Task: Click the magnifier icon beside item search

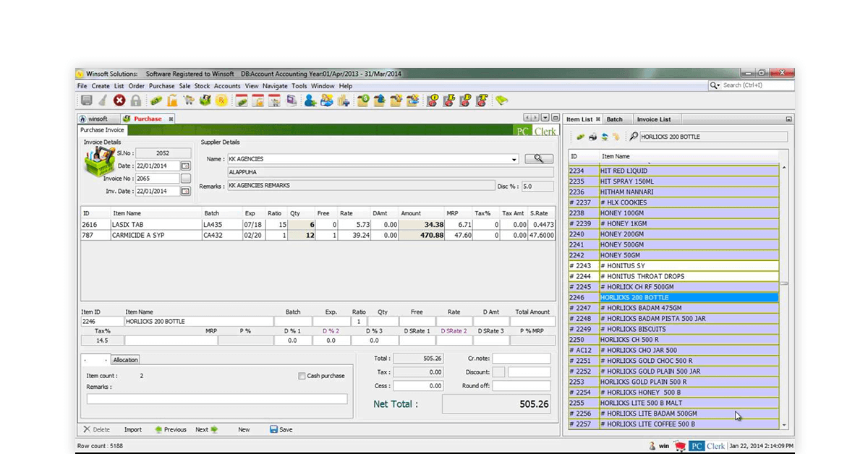Action: tap(634, 137)
